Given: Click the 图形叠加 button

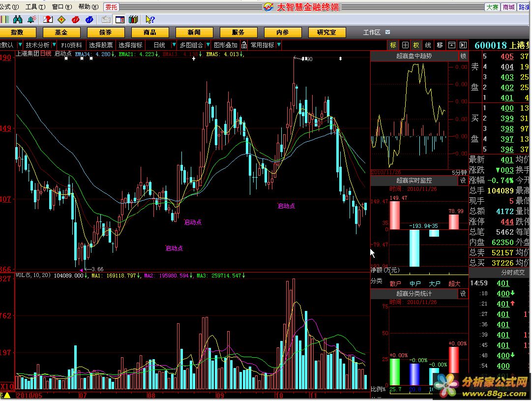Looking at the screenshot, I should click(x=226, y=45).
